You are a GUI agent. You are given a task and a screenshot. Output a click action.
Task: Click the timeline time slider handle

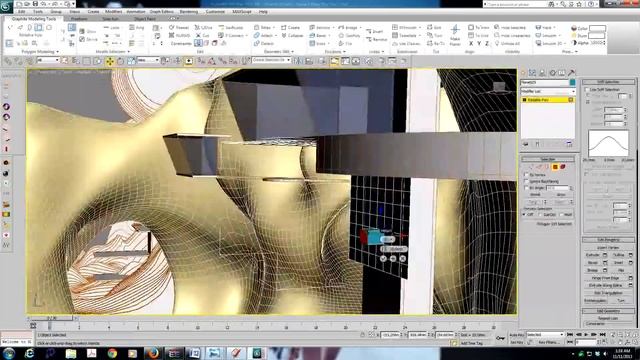(x=51, y=318)
